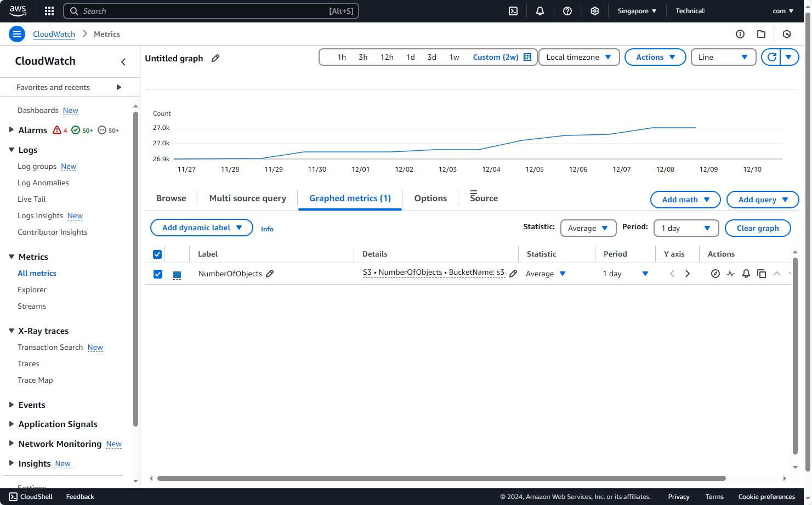This screenshot has width=812, height=505.
Task: Open the Local timezone dropdown
Action: 579,57
